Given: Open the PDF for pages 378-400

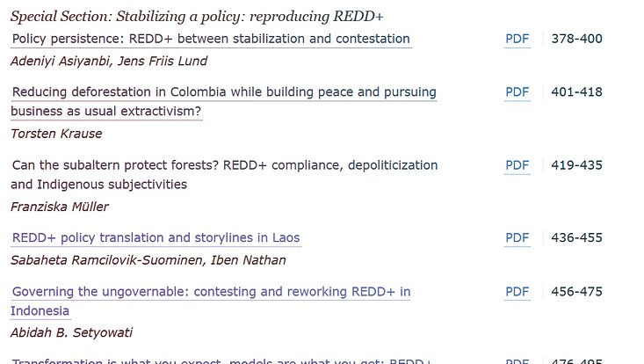Looking at the screenshot, I should pos(517,39).
